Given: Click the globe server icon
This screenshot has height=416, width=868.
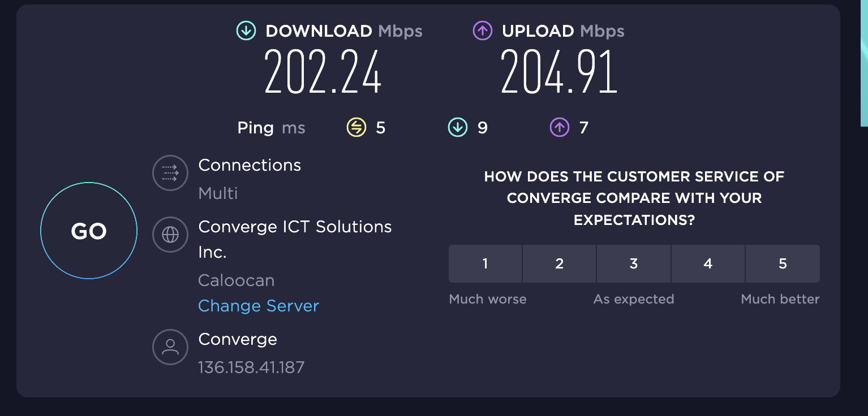Looking at the screenshot, I should pyautogui.click(x=170, y=234).
